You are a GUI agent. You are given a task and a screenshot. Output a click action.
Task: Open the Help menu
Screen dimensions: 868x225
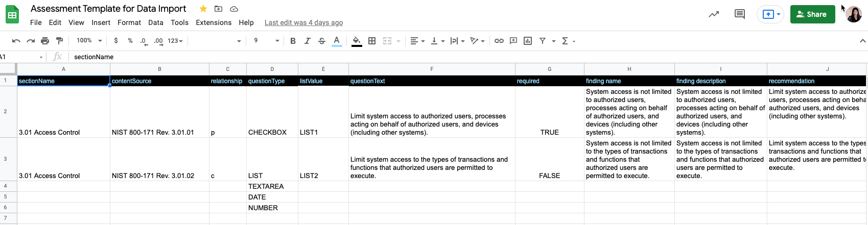(x=246, y=22)
